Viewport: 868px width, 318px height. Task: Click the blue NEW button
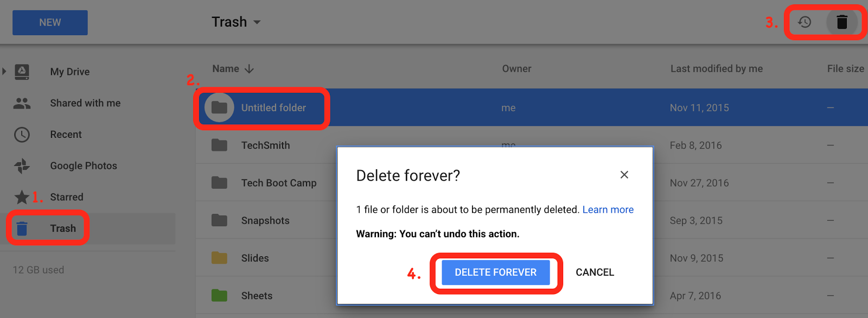point(50,23)
